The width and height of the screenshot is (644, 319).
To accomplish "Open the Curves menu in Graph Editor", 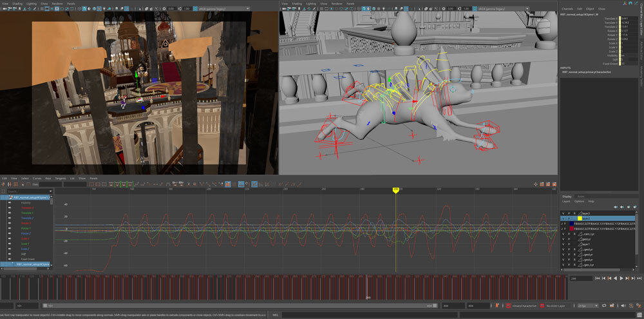I will [37, 179].
